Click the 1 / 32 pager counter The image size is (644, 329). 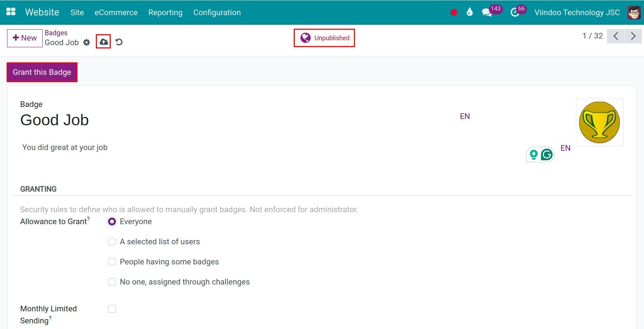coord(593,36)
